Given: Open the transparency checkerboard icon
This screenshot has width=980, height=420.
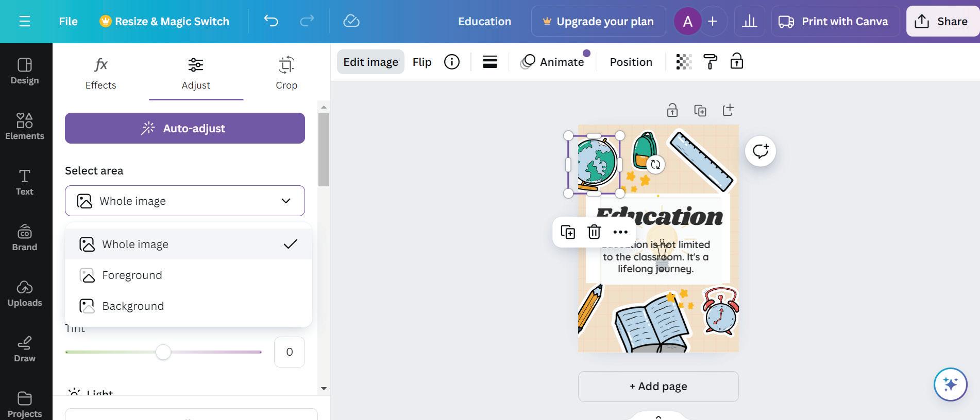Looking at the screenshot, I should (684, 62).
